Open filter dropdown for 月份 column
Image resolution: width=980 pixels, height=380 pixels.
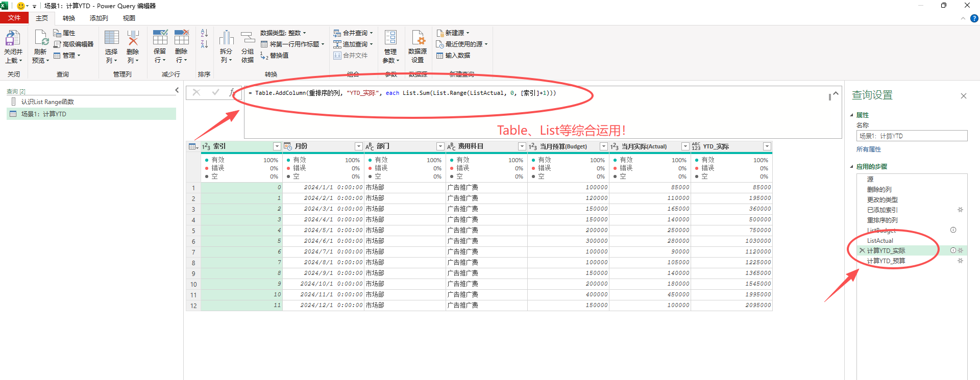[358, 146]
